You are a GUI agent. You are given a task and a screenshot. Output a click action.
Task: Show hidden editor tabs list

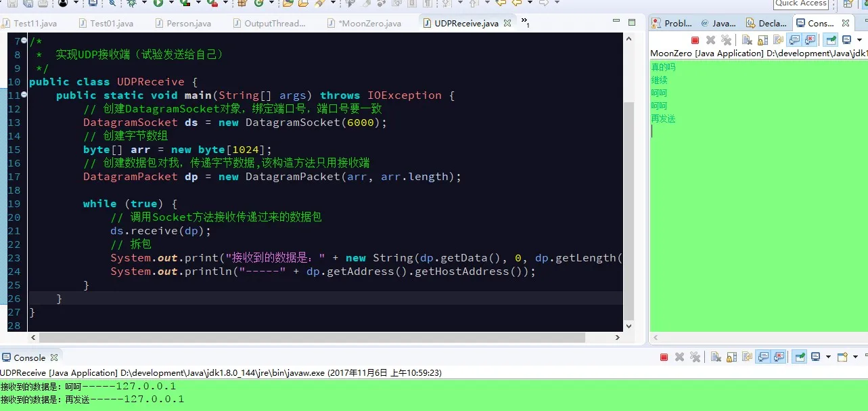[524, 24]
